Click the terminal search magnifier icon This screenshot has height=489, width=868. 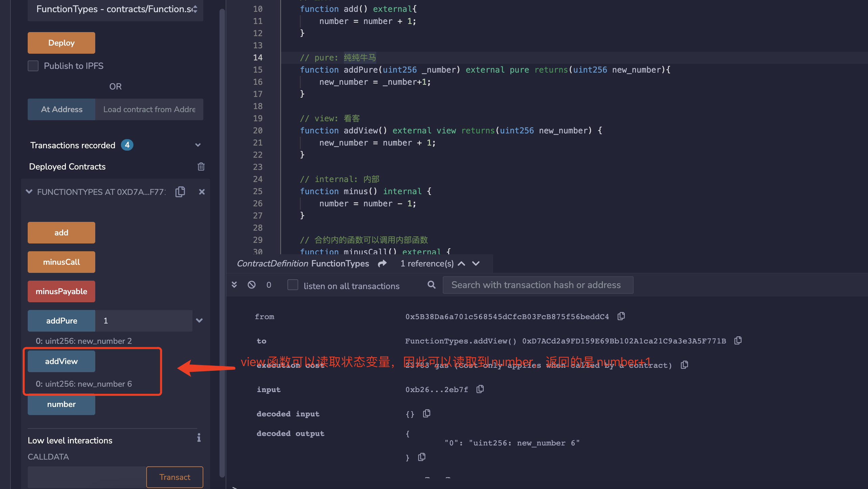pyautogui.click(x=431, y=285)
